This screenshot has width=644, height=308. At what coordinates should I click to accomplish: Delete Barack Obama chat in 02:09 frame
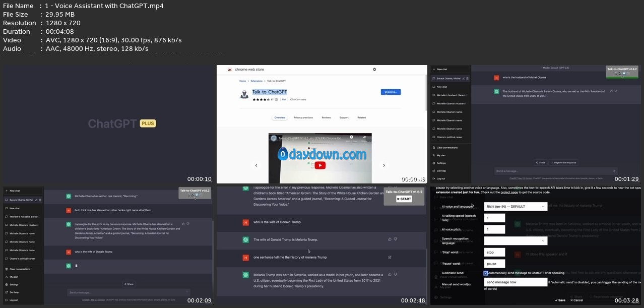[x=40, y=200]
